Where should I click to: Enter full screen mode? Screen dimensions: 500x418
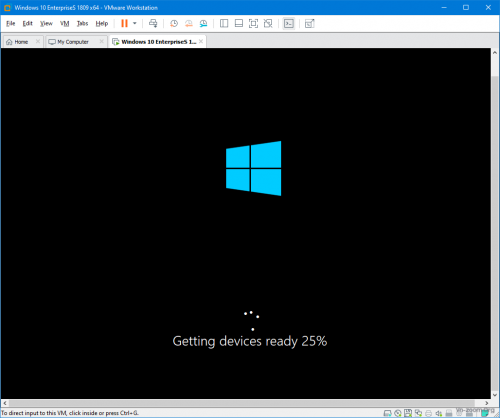click(253, 23)
